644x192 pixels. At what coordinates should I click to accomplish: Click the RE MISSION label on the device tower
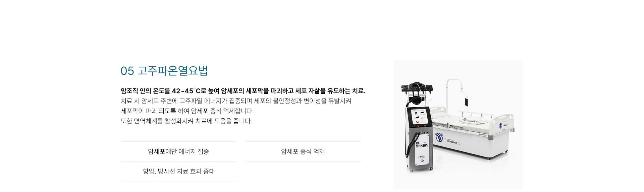tap(422, 144)
